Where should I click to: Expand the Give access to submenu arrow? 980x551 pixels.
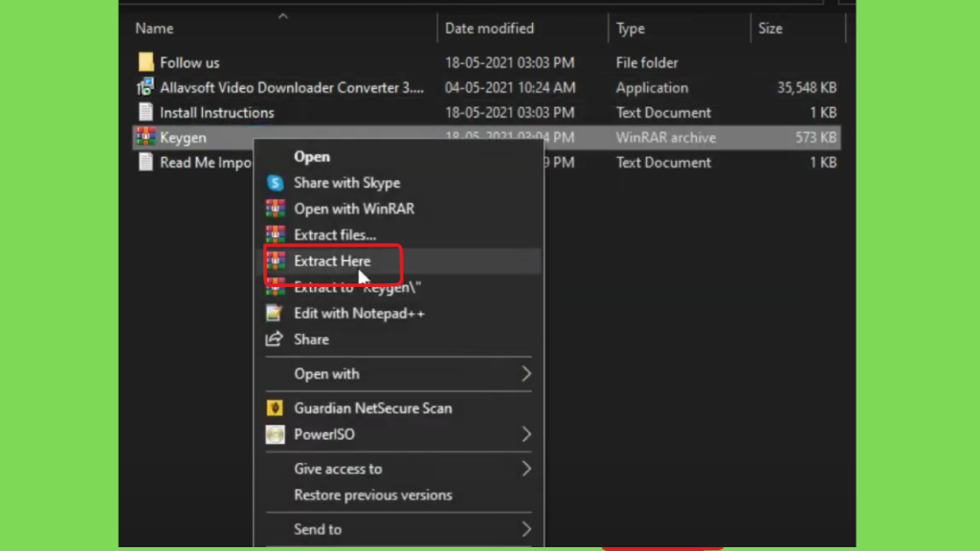point(526,469)
